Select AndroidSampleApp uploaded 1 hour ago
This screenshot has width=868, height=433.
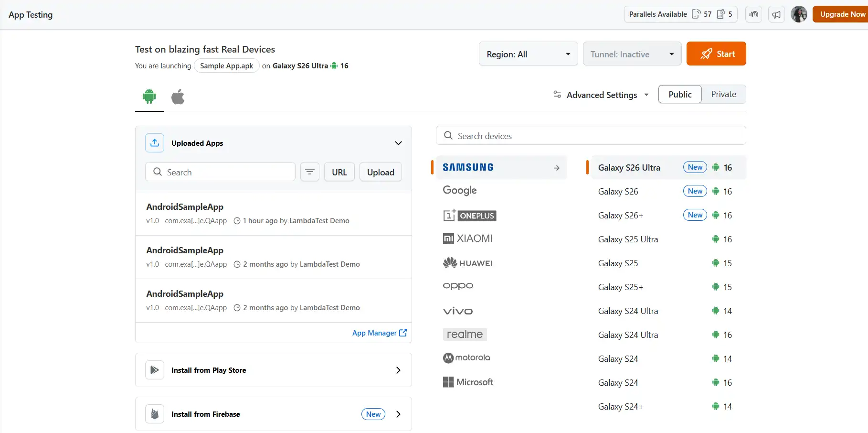tap(274, 213)
